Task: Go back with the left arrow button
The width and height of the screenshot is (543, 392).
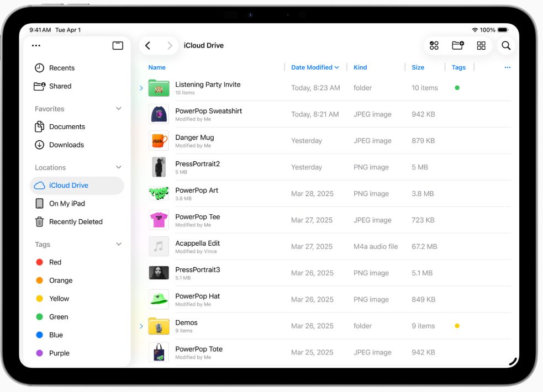Action: pos(148,46)
